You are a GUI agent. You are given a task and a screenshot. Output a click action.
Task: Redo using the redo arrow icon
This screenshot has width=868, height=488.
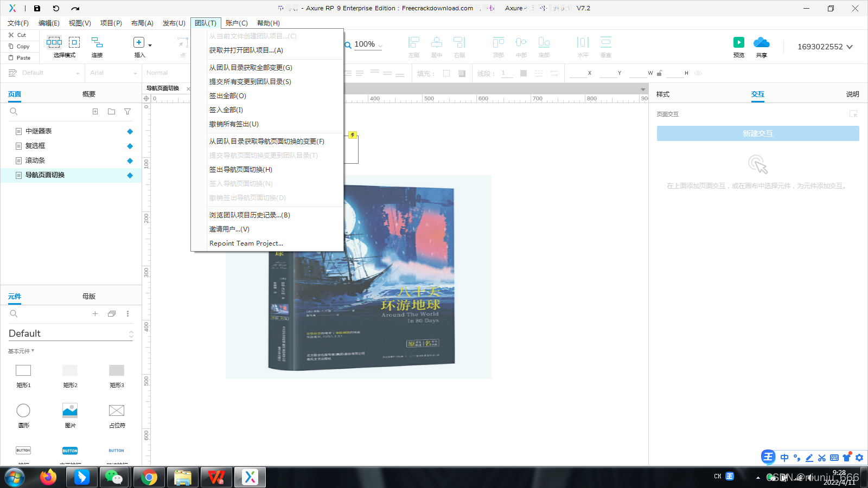[75, 8]
